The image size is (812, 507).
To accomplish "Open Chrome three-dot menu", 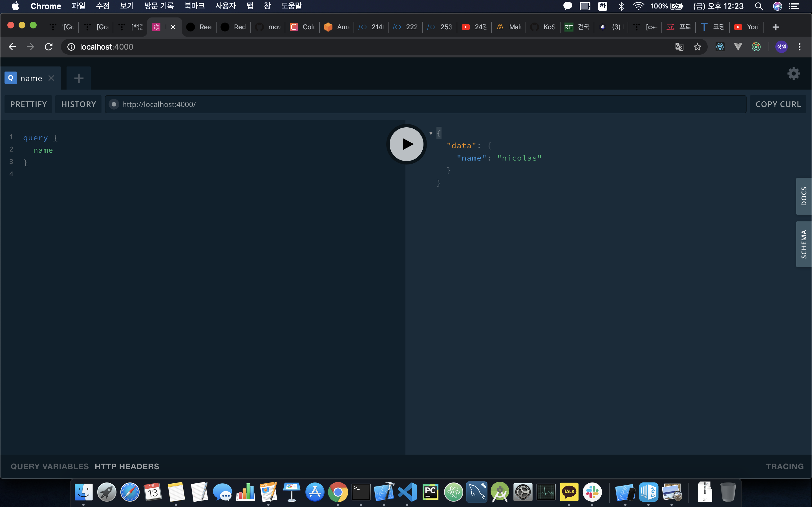I will [799, 46].
